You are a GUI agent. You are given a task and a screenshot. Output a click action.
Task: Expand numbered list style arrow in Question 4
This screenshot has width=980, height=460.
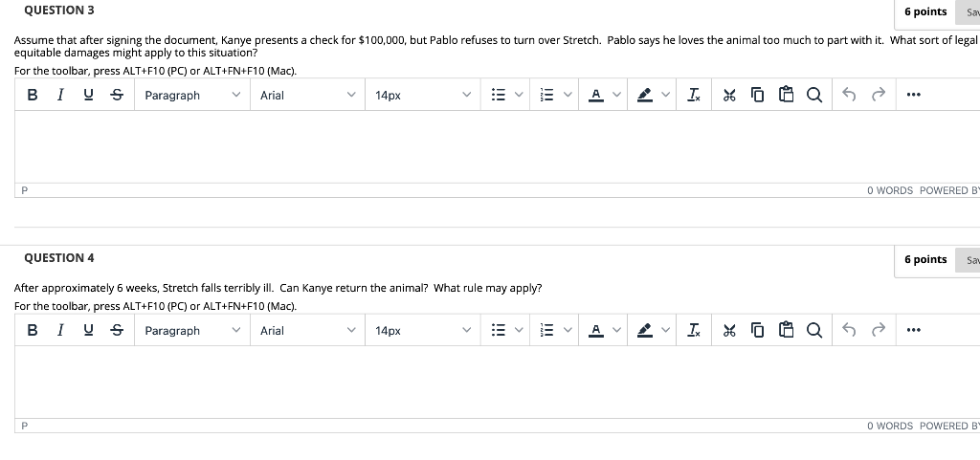(567, 330)
